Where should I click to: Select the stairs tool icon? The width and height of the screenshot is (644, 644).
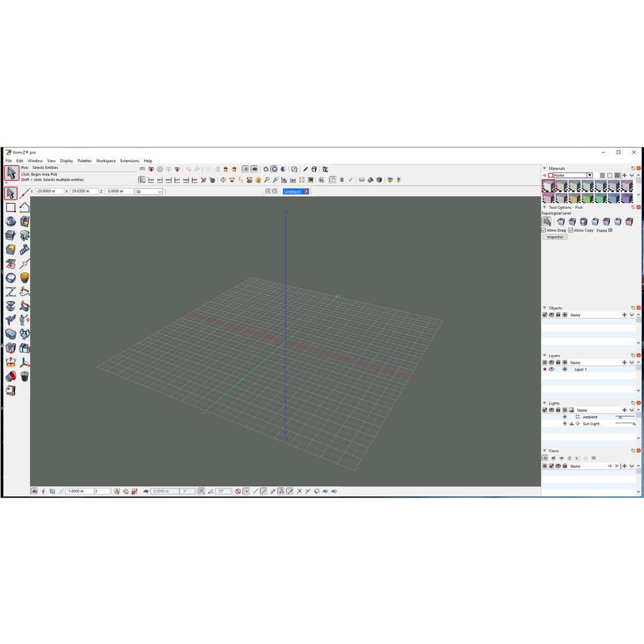pos(25,250)
